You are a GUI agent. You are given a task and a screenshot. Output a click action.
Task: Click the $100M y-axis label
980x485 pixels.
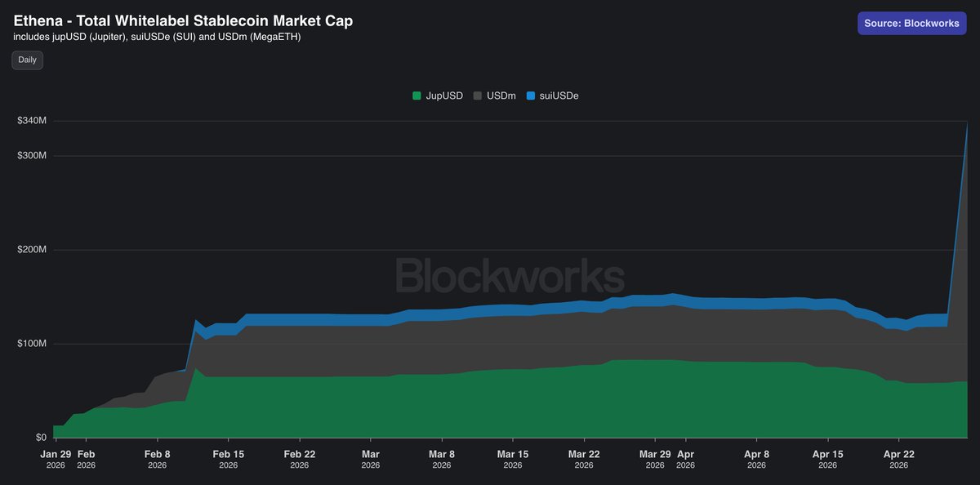pyautogui.click(x=32, y=344)
